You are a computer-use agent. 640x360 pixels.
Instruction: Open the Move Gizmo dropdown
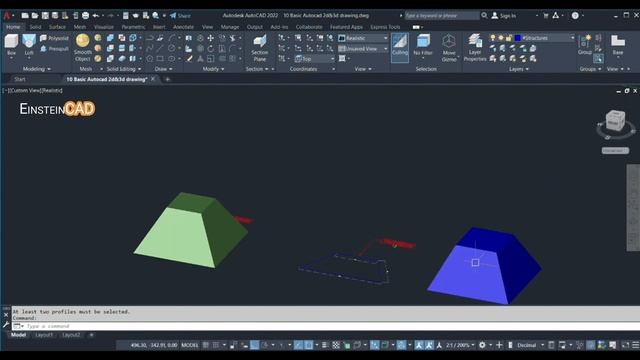tap(449, 48)
